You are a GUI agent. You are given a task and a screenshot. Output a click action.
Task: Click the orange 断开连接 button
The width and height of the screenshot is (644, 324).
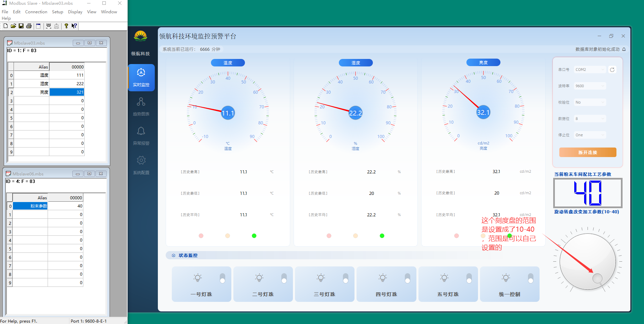tap(588, 152)
